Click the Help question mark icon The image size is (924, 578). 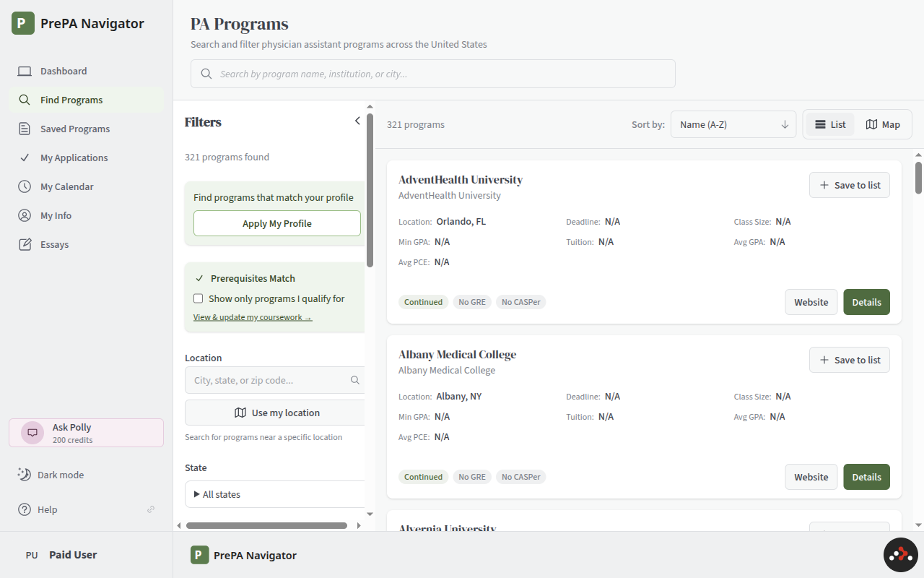click(25, 509)
